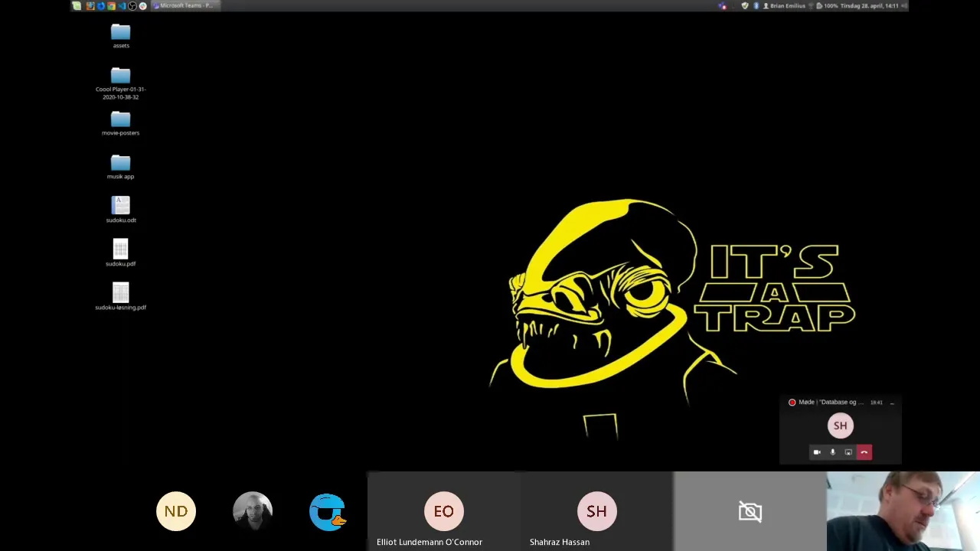Hang up the call in mini window
Viewport: 980px width, 551px height.
click(x=864, y=452)
